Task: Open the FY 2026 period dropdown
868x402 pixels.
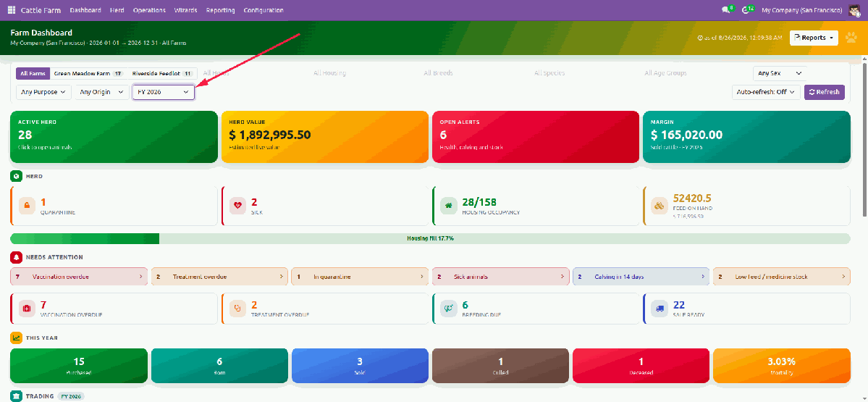Action: pyautogui.click(x=164, y=92)
